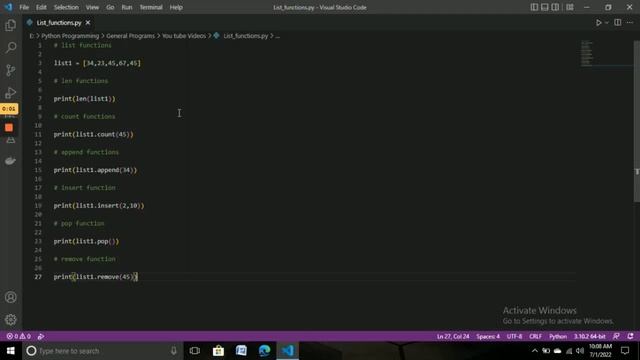
Task: Open the Edit menu
Action: coord(41,7)
